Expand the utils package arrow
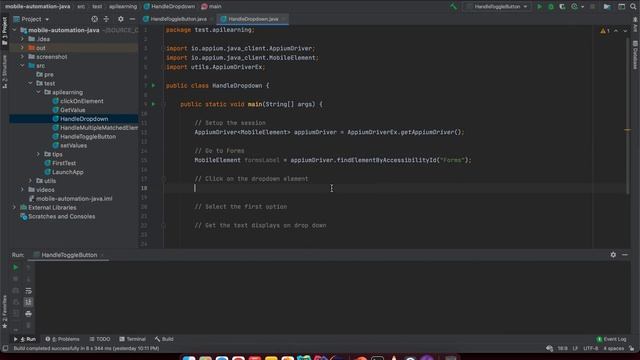Screen dimensions: 640x360 31,181
